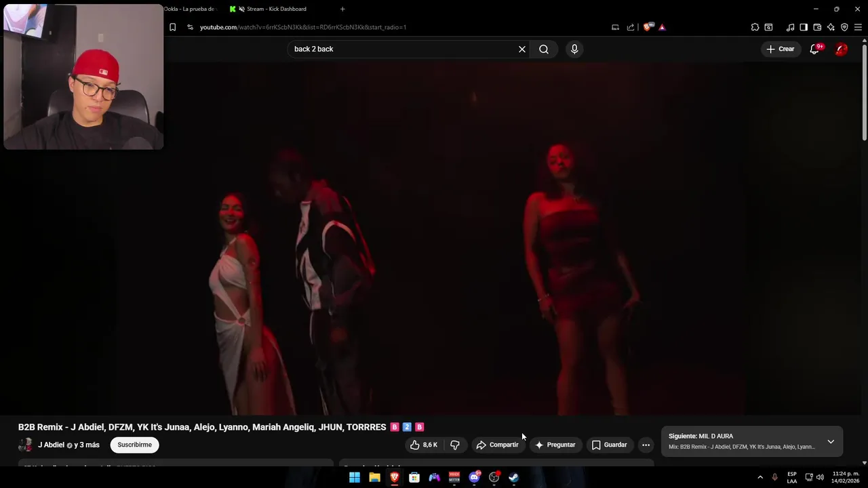Click the Suscribirme button
868x488 pixels.
[134, 445]
